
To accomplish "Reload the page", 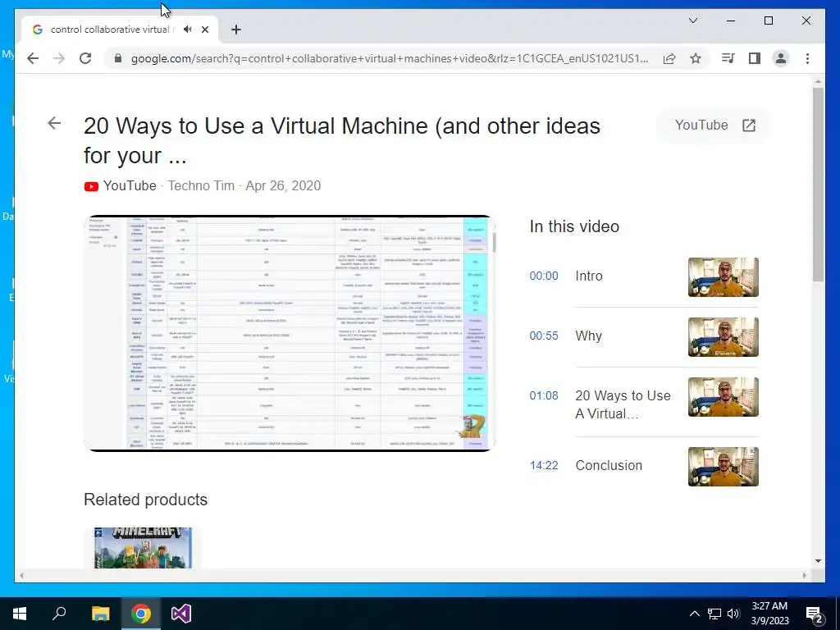I will (x=85, y=58).
